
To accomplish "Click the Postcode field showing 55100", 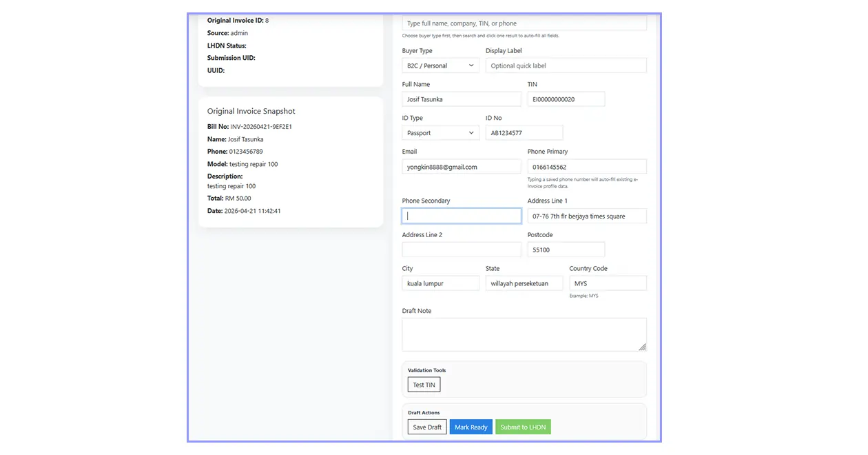I will pyautogui.click(x=566, y=249).
